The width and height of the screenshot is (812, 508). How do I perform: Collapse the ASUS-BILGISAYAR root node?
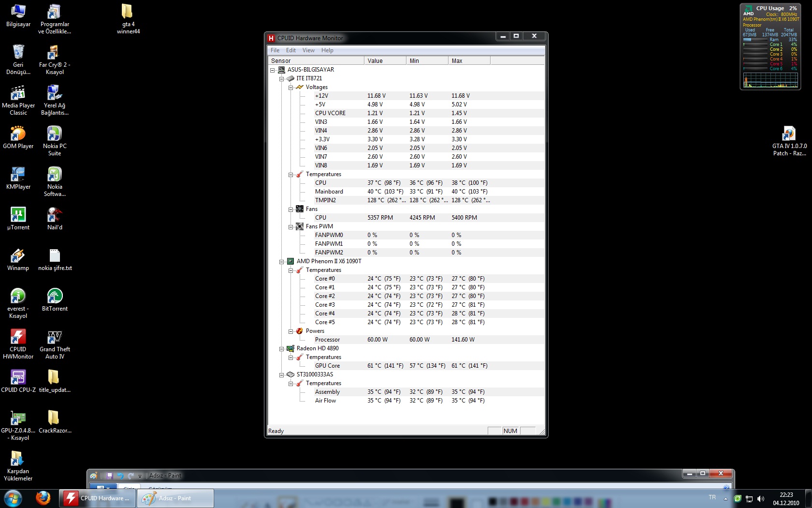[273, 70]
